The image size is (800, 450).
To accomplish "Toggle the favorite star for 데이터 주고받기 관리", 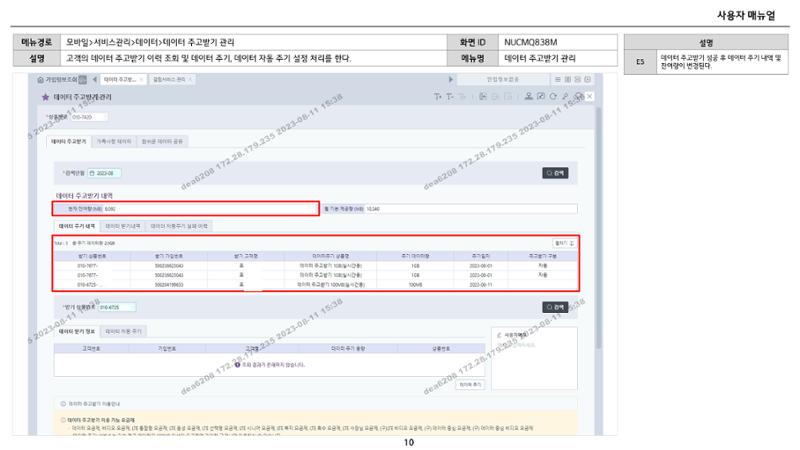I will 45,97.
